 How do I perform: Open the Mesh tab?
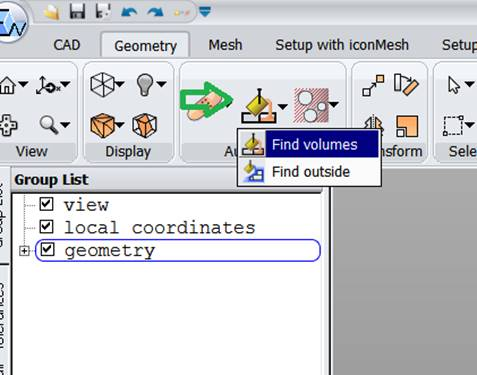tap(225, 45)
